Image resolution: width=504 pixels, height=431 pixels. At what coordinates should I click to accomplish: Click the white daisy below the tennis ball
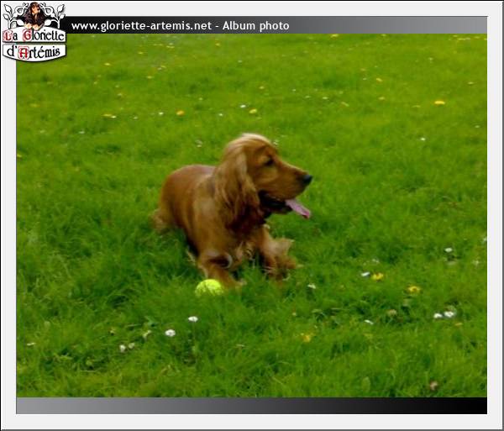click(x=192, y=319)
